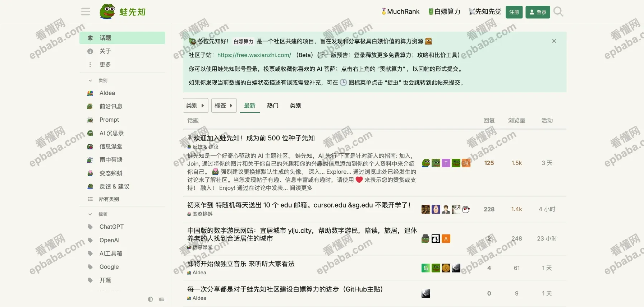Expand the 标签 filter dropdown
This screenshot has height=307, width=644.
224,105
